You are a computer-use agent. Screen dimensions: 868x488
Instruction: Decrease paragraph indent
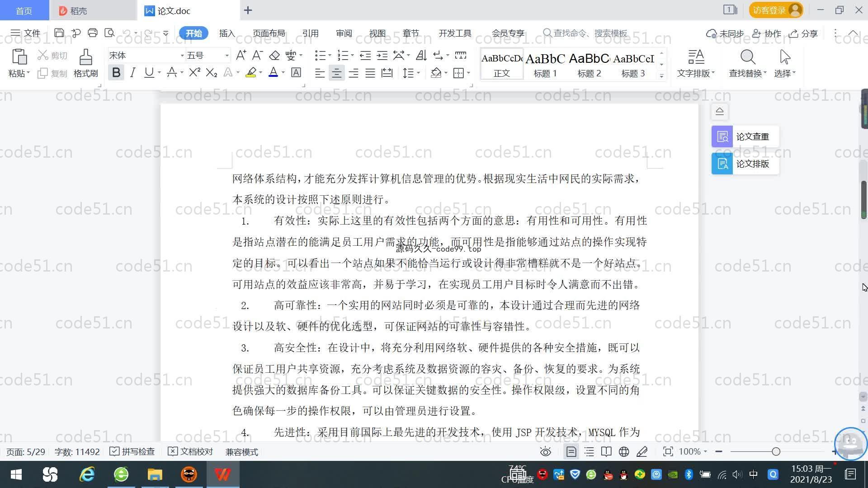click(365, 55)
